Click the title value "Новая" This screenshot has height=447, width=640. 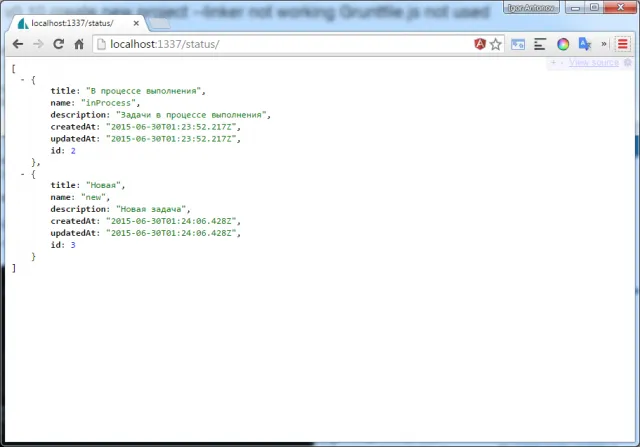(103, 185)
